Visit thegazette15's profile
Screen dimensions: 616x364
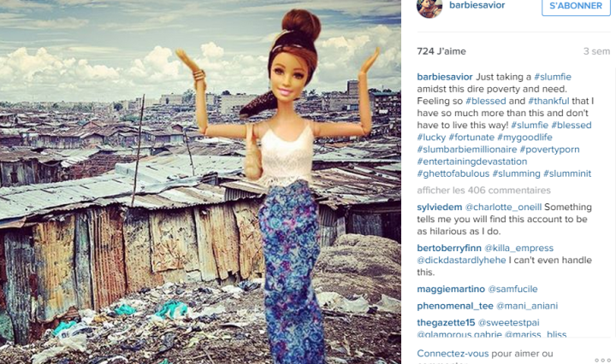click(446, 323)
